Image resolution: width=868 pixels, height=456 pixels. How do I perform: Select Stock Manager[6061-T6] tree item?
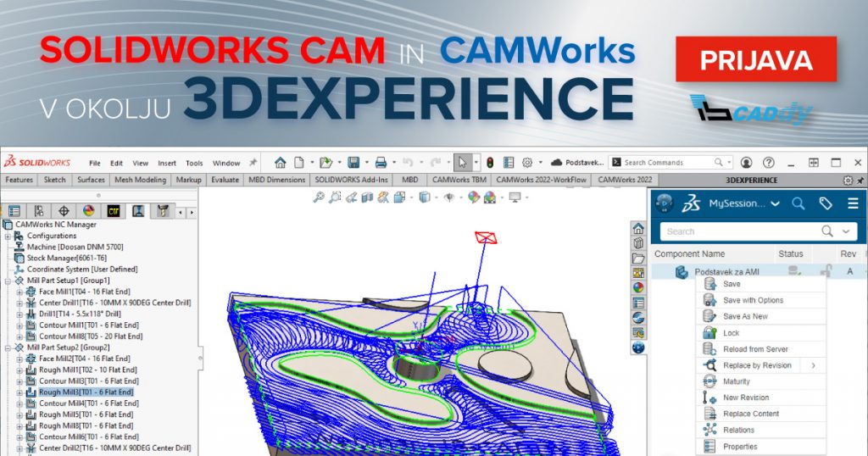point(66,259)
